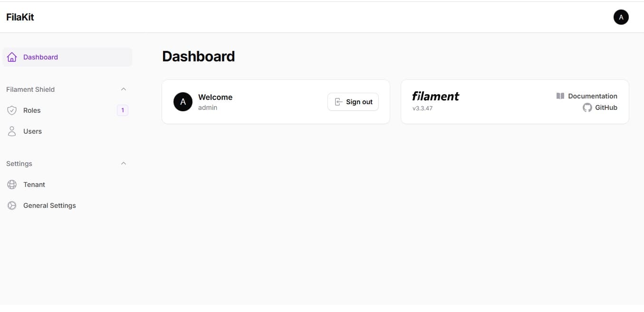Click the General Settings gear icon

click(x=11, y=205)
